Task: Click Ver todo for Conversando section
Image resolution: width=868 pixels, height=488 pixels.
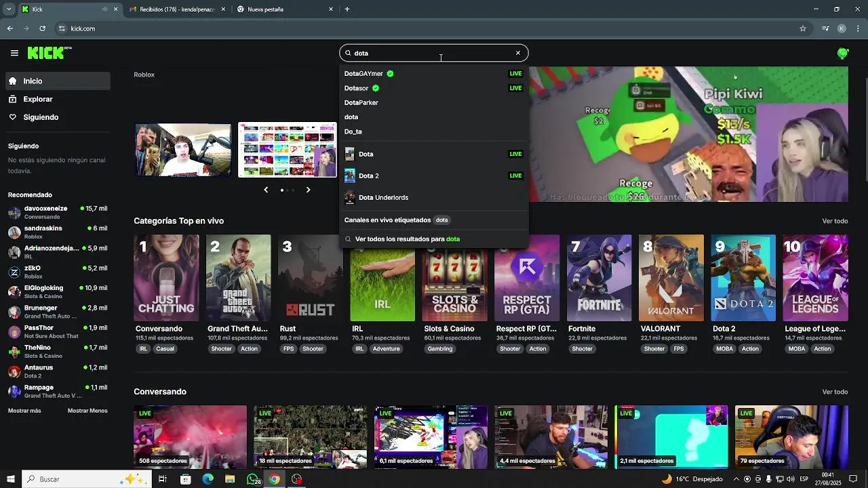Action: point(835,392)
